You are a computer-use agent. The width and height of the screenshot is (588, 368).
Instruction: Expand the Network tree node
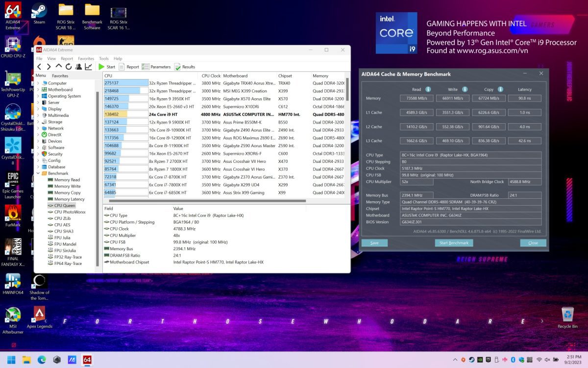(x=38, y=128)
